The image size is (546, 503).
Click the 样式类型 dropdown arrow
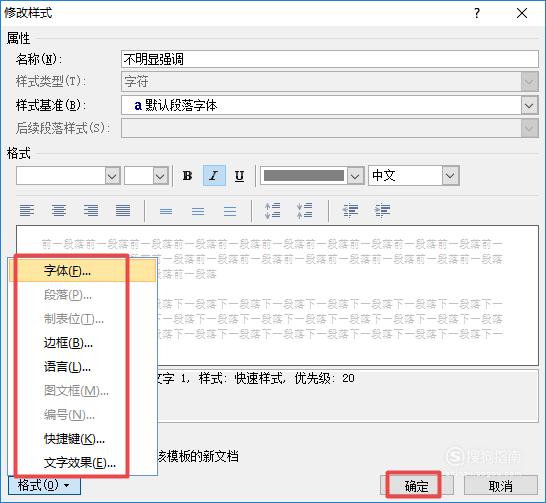[529, 82]
